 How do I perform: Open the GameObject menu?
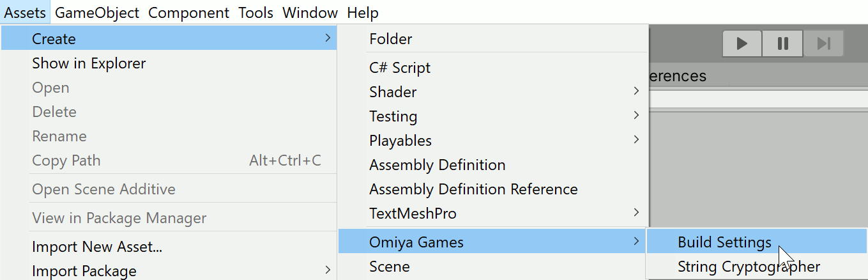(x=97, y=12)
